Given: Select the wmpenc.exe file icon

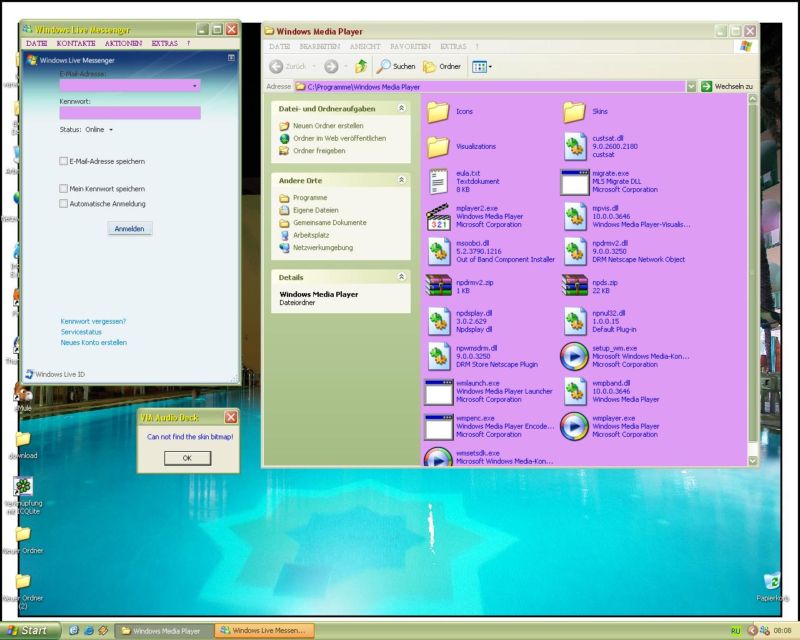Looking at the screenshot, I should (439, 427).
